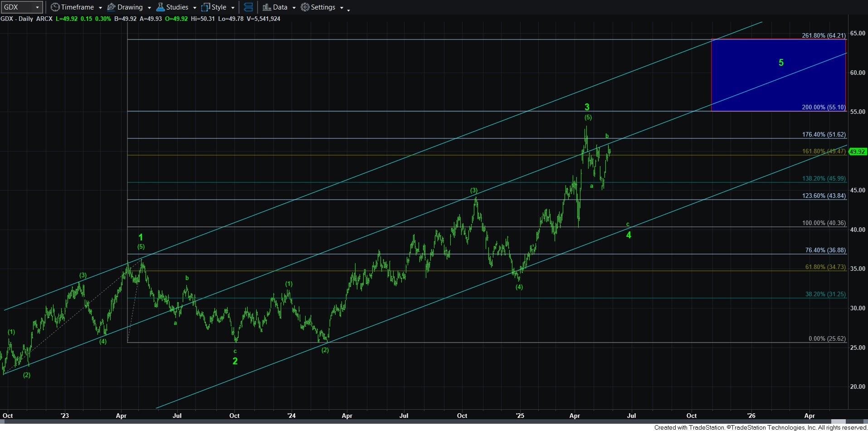Expand the Studies dropdown arrow

195,8
